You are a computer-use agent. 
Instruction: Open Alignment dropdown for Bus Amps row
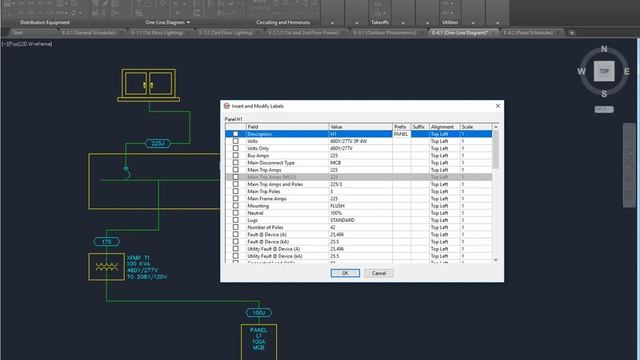pyautogui.click(x=444, y=156)
